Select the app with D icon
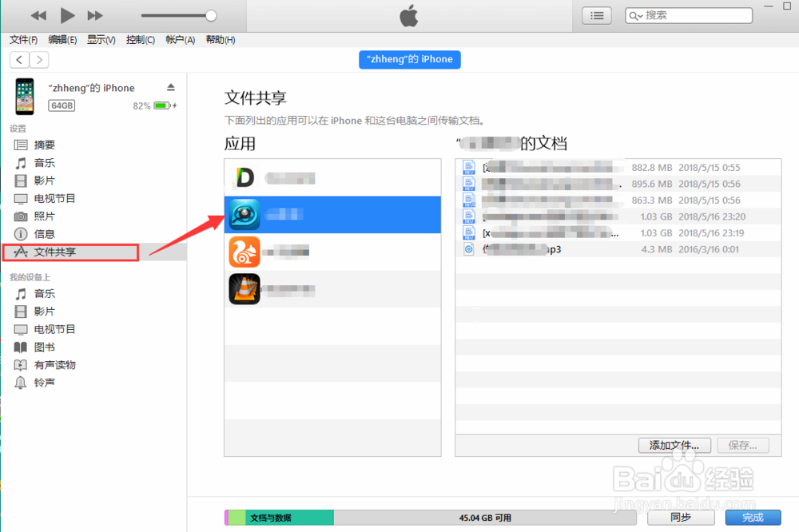Image resolution: width=799 pixels, height=532 pixels. (332, 178)
